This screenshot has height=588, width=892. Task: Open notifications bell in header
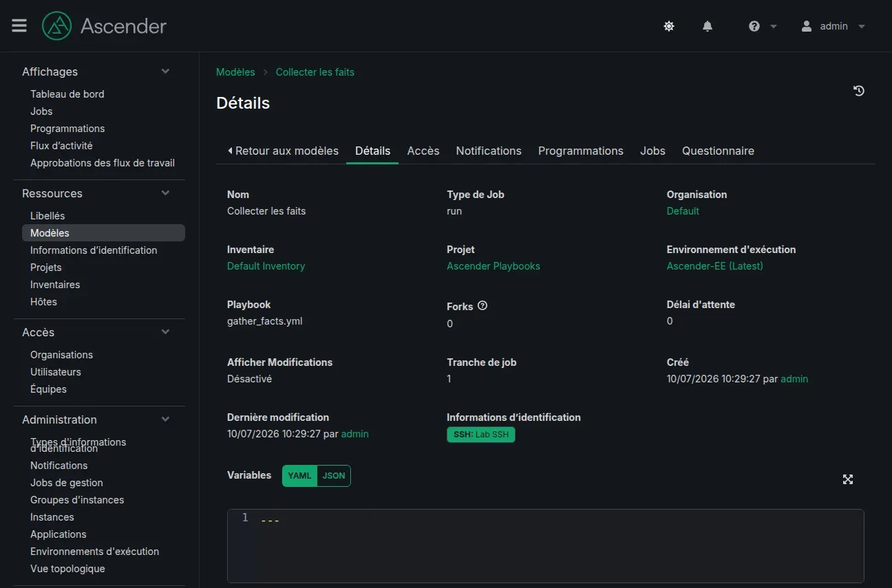[x=708, y=26]
